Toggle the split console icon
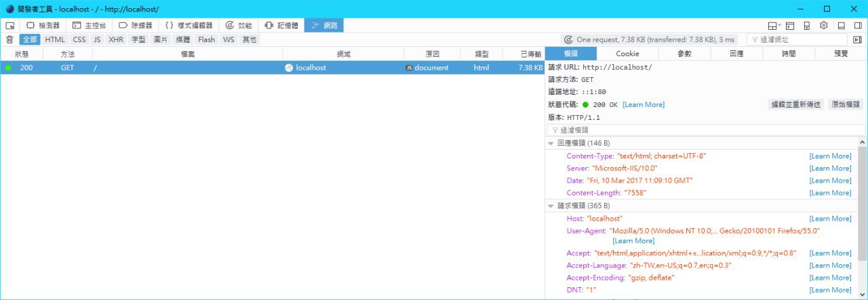This screenshot has width=868, height=300. (790, 26)
